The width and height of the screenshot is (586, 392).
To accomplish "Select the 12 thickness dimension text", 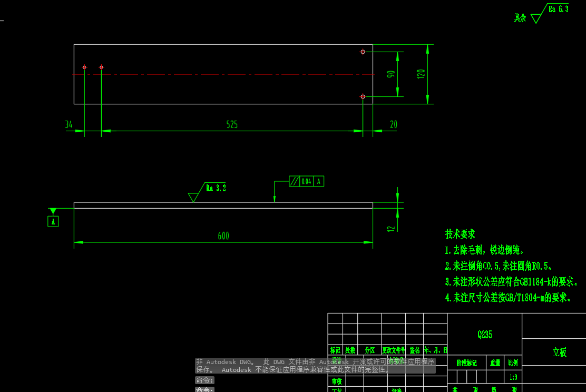I will (391, 228).
